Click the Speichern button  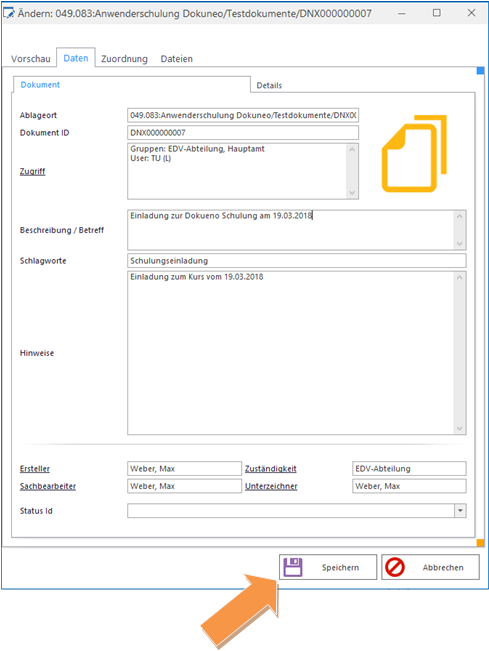tap(328, 567)
